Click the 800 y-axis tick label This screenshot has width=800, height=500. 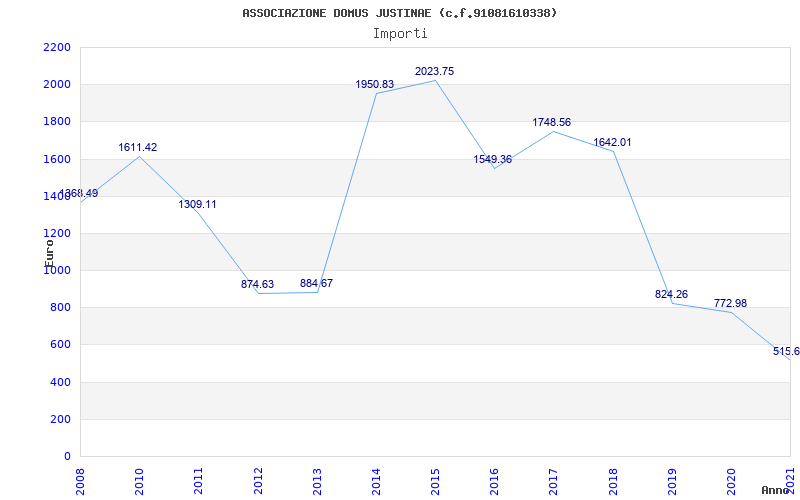click(x=61, y=308)
